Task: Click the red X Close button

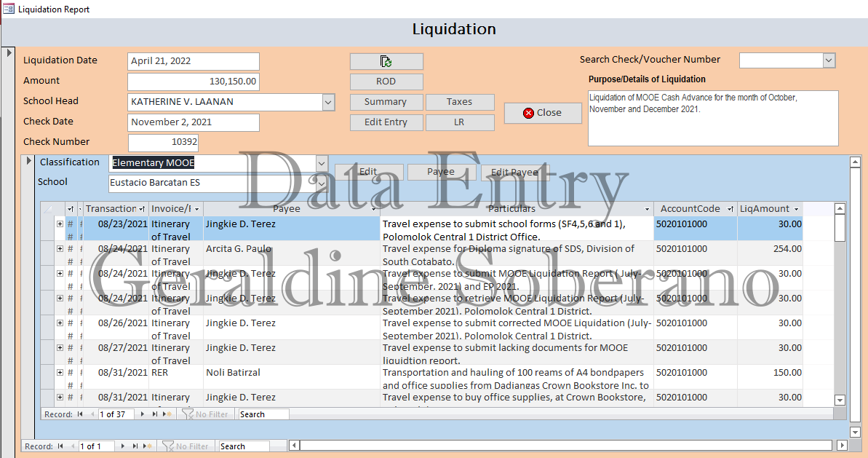Action: (543, 113)
